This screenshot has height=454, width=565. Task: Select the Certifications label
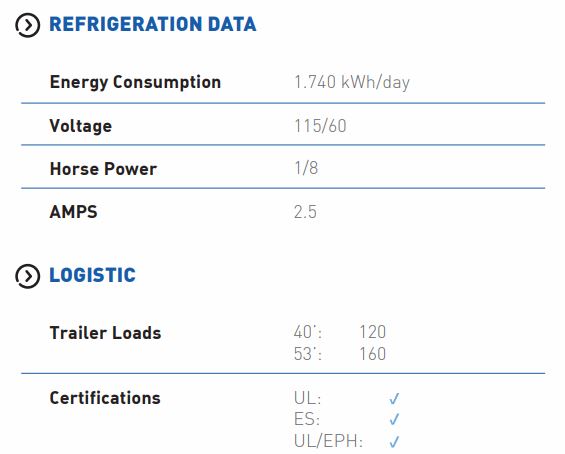click(105, 399)
